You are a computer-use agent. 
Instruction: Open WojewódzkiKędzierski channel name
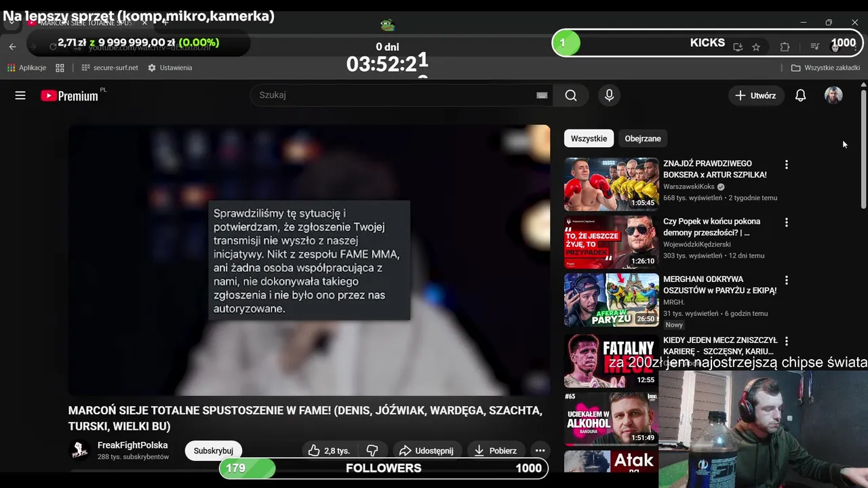pyautogui.click(x=697, y=244)
